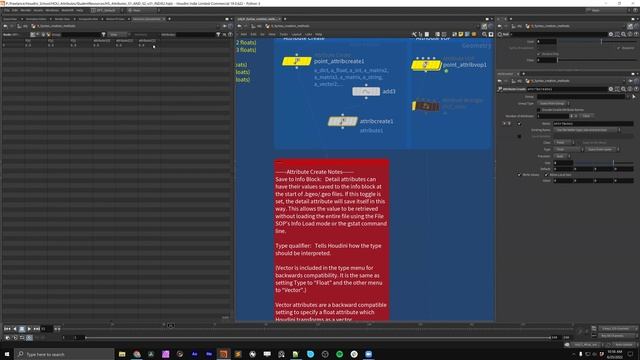Open the type qualifier dropdown next to Type
640x360 pixels.
point(603,149)
